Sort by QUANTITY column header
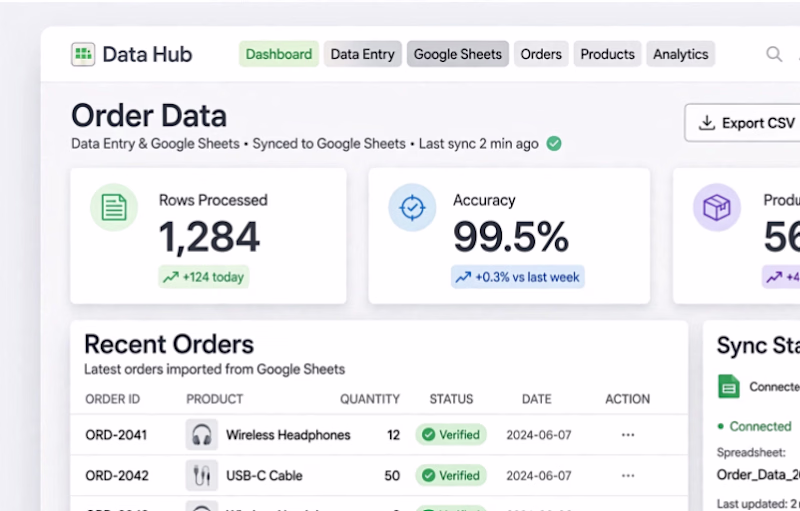The image size is (800, 511). click(x=370, y=399)
